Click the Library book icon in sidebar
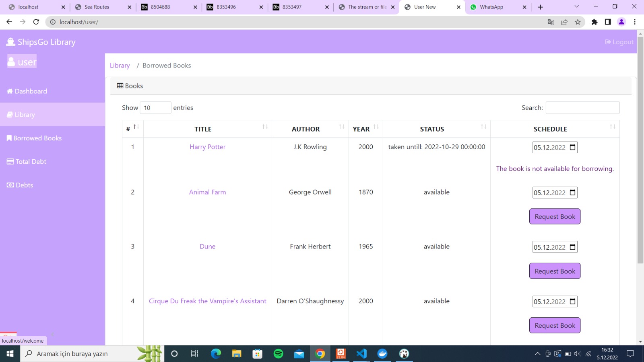Viewport: 644px width, 362px height. pyautogui.click(x=9, y=114)
